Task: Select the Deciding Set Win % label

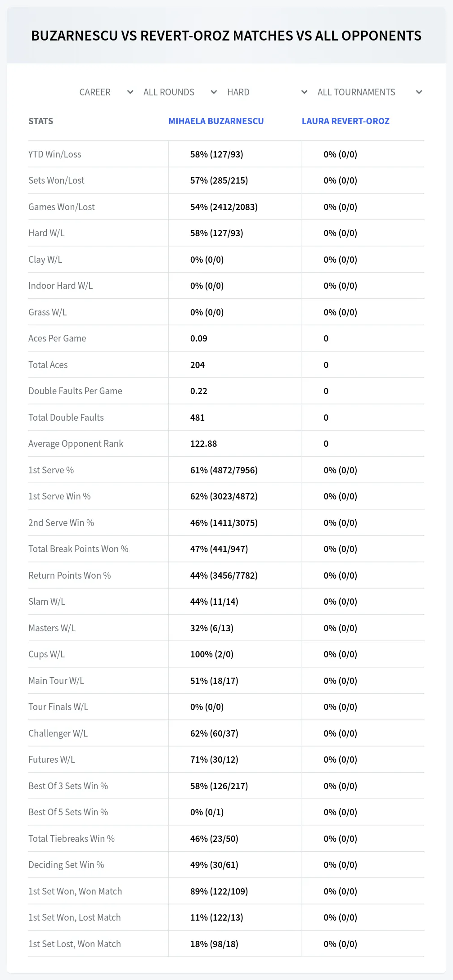Action: coord(66,865)
